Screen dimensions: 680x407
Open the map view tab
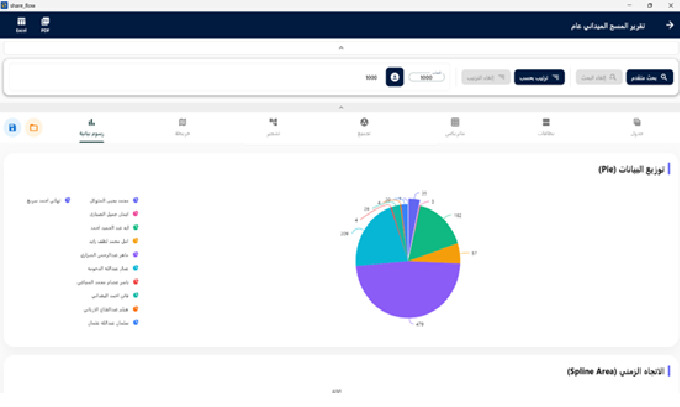[x=182, y=127]
